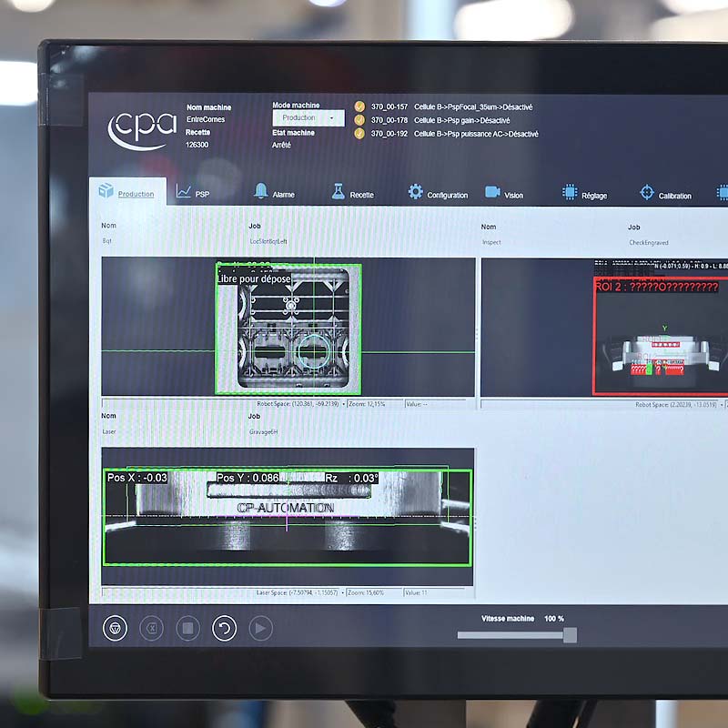Switch to the Vision tab

(504, 194)
